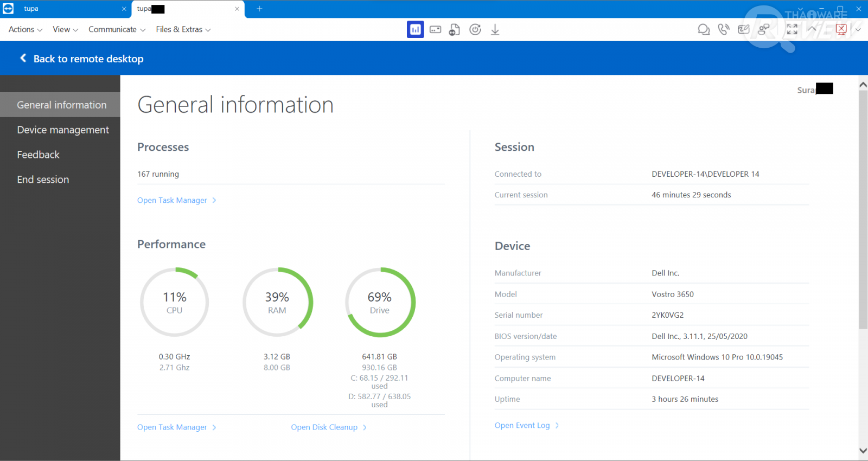Select the active white session tab
This screenshot has height=461, width=868.
pyautogui.click(x=188, y=9)
